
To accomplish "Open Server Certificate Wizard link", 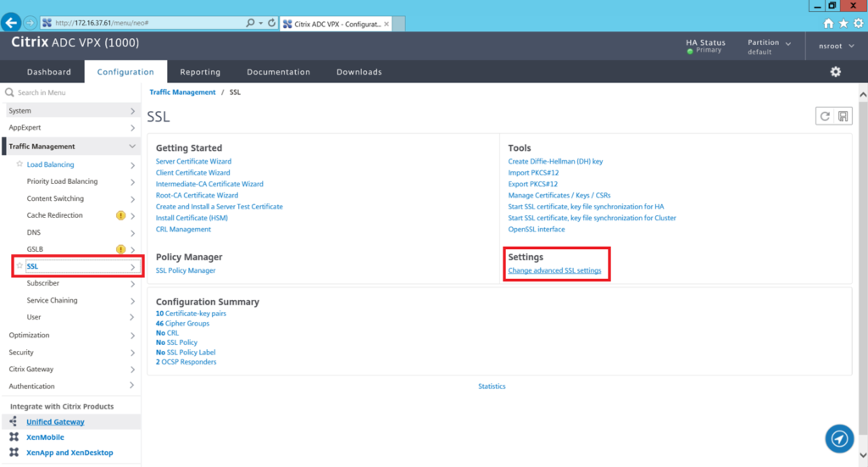I will point(193,161).
